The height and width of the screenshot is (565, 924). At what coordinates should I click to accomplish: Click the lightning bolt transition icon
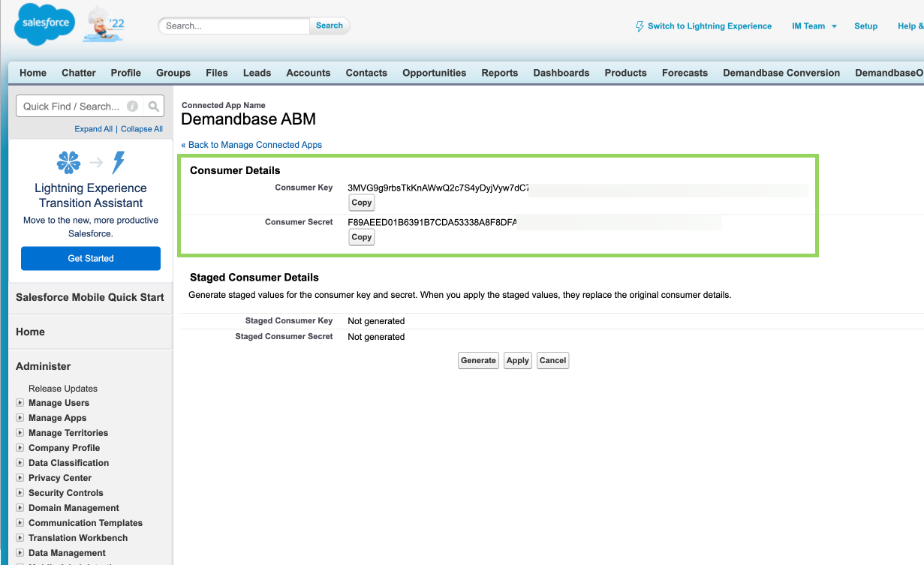[x=118, y=162]
